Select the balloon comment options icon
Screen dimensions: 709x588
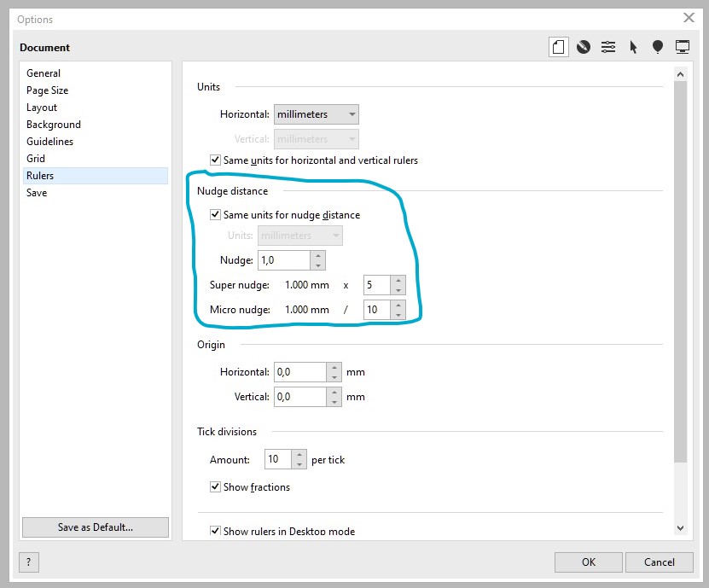[x=658, y=47]
